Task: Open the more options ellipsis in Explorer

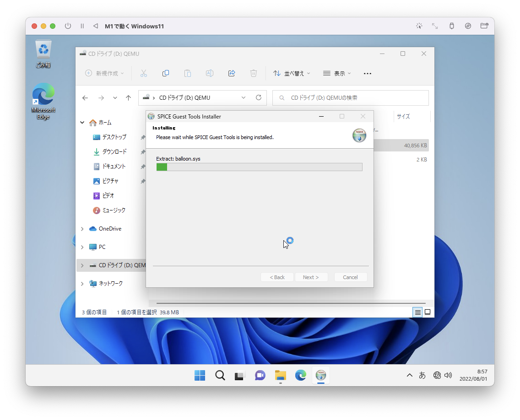Action: click(x=368, y=74)
